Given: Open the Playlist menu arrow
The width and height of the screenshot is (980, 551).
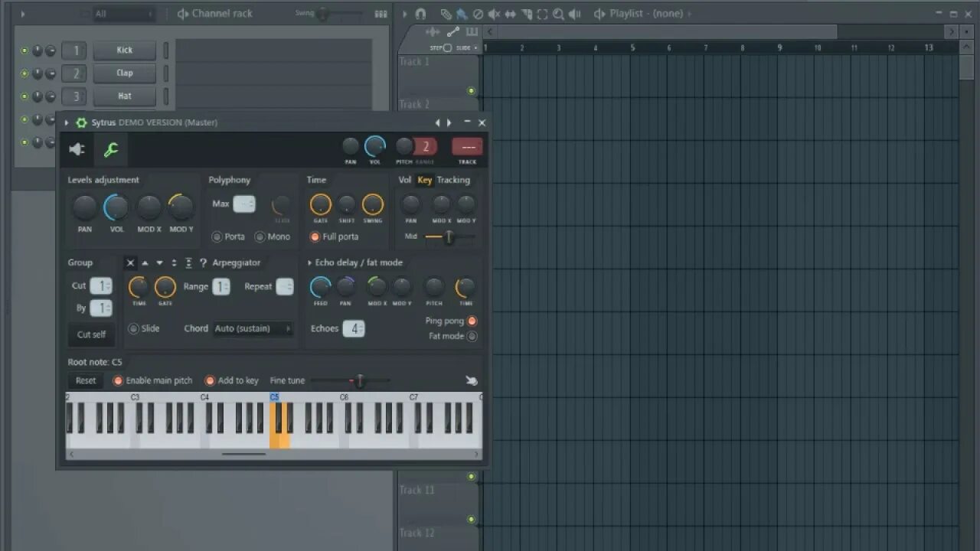Looking at the screenshot, I should (404, 14).
